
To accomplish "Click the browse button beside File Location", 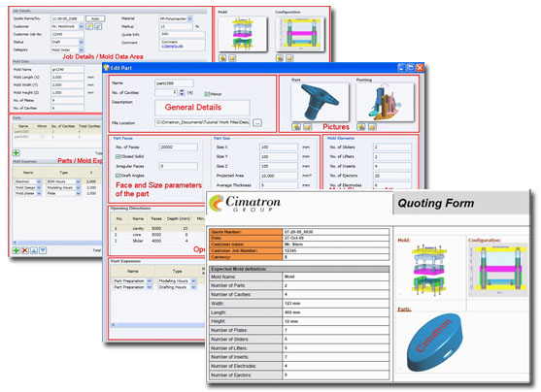I will [x=257, y=122].
